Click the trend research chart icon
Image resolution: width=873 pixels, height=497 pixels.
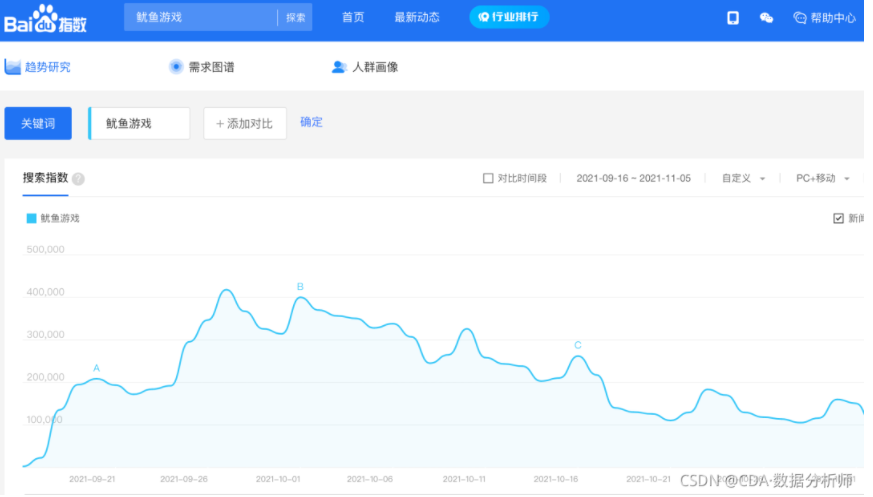12,67
